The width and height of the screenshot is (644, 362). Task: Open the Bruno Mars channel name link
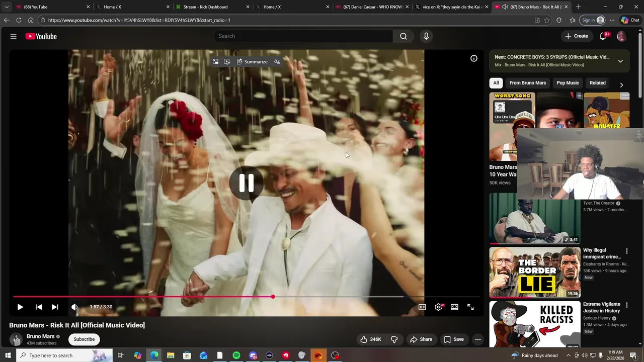click(40, 336)
